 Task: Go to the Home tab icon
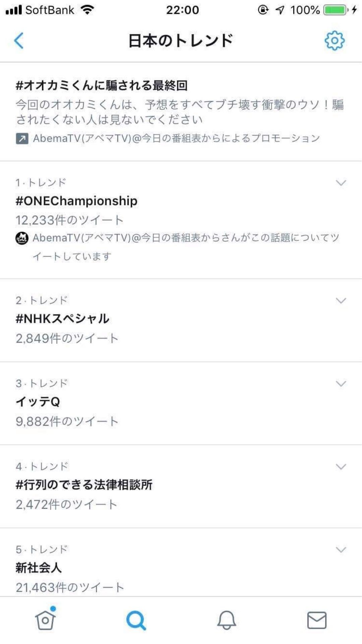45,620
